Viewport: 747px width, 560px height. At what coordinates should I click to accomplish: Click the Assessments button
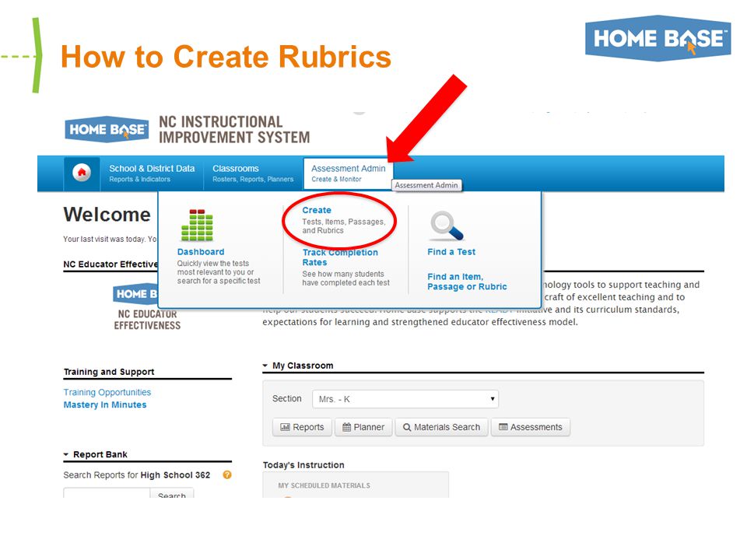point(530,427)
